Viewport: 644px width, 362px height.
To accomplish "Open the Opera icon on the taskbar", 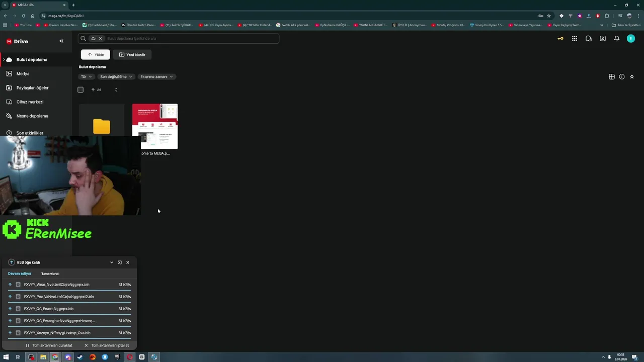I will (x=129, y=357).
